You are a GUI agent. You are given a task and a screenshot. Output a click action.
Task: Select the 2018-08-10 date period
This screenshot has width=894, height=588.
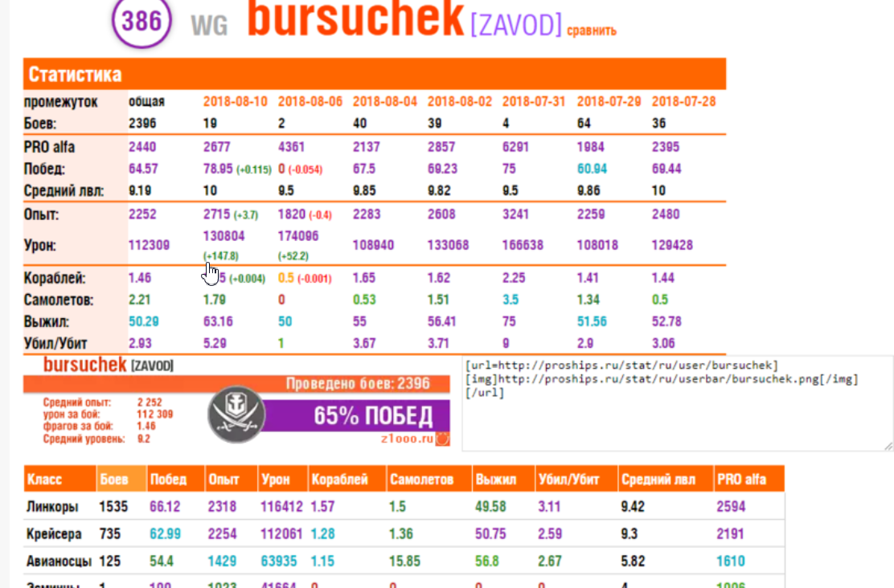tap(235, 102)
